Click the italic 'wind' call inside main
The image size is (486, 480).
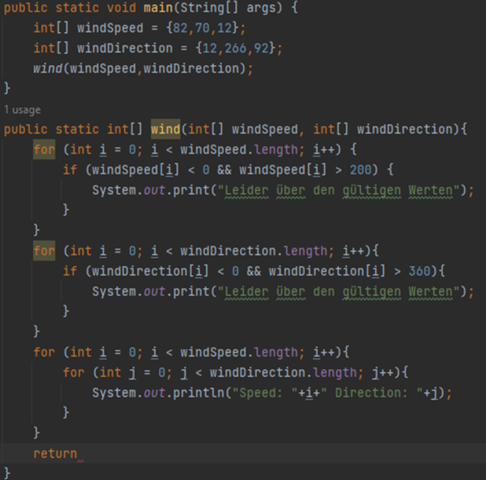click(48, 68)
